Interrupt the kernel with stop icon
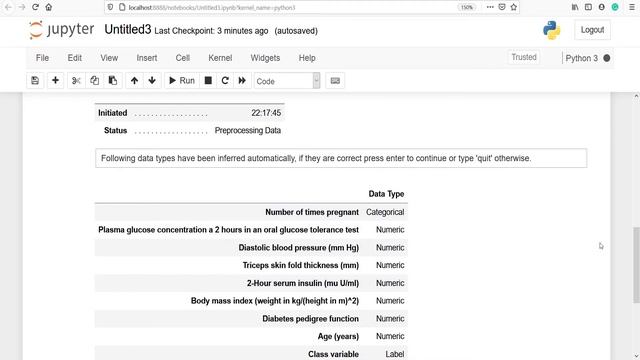 (x=208, y=81)
